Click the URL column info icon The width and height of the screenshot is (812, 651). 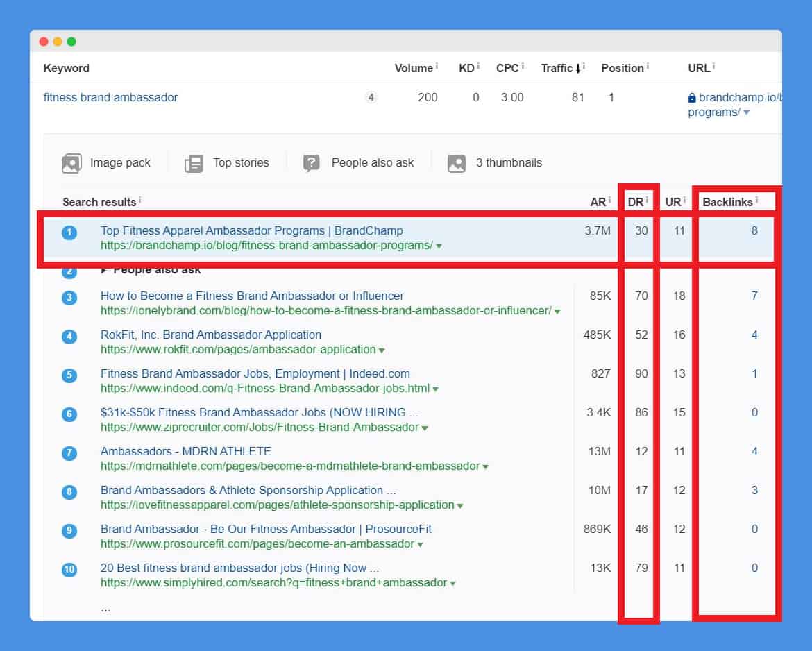point(713,66)
